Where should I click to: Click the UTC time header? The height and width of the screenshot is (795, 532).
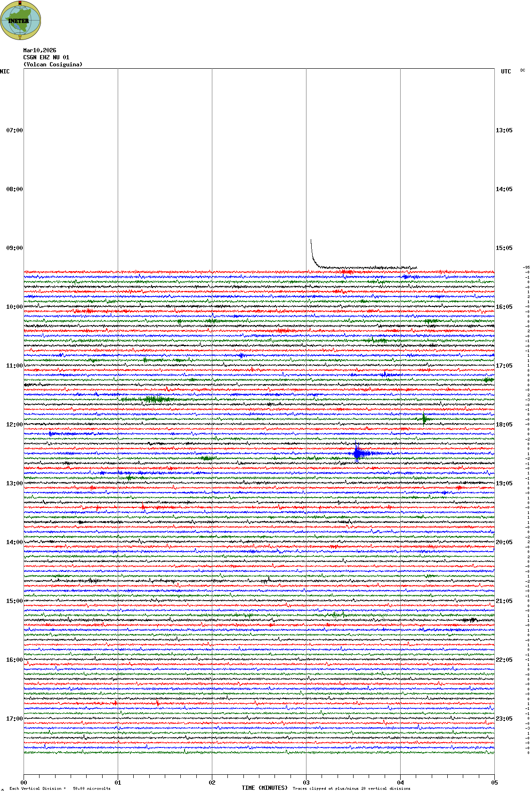tap(506, 72)
